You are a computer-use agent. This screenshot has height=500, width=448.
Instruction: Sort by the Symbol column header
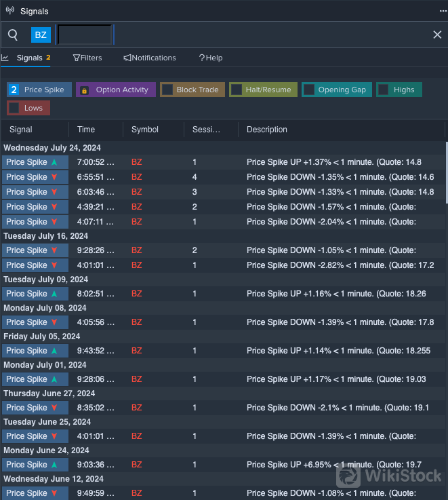click(145, 130)
